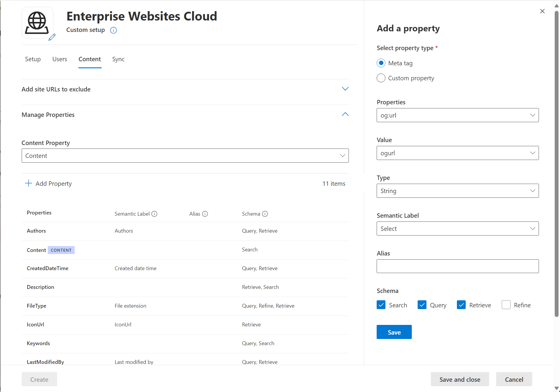This screenshot has width=560, height=392.
Task: Click the pencil icon to edit connector logo
Action: (52, 37)
